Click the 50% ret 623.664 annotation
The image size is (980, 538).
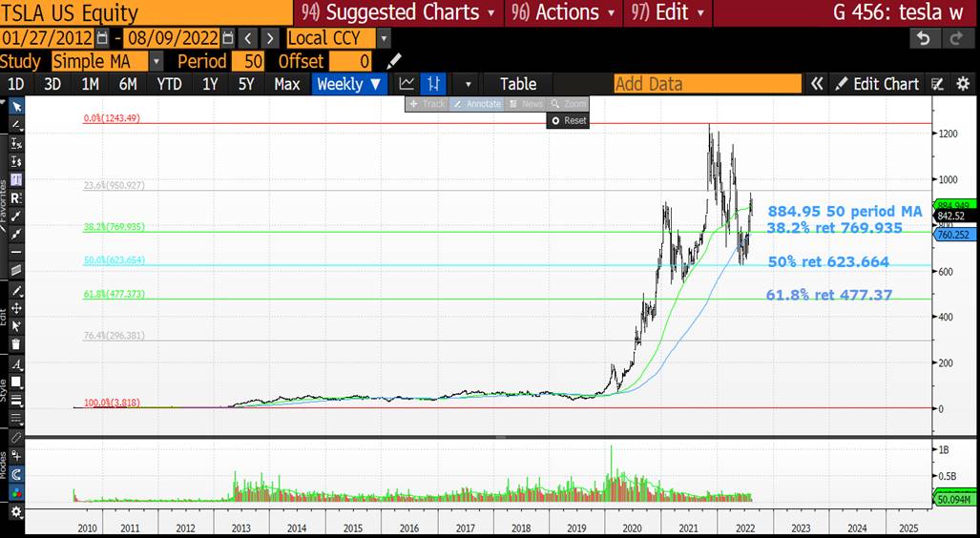click(x=828, y=261)
